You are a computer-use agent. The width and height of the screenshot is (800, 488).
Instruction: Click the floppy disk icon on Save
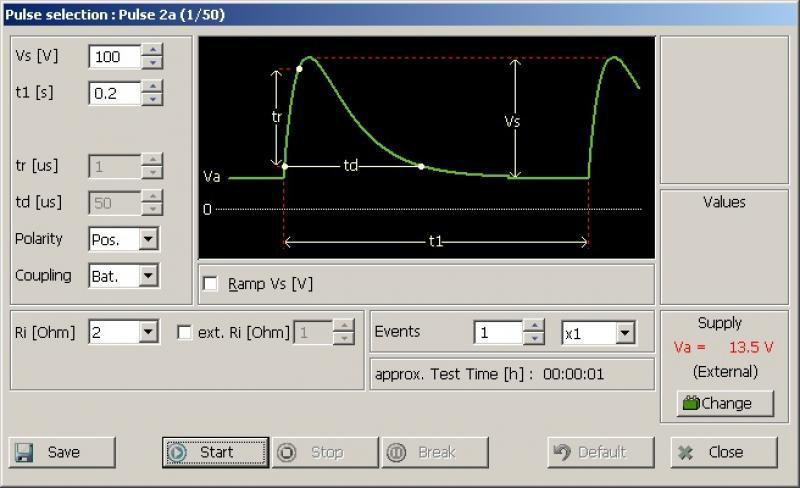(24, 452)
